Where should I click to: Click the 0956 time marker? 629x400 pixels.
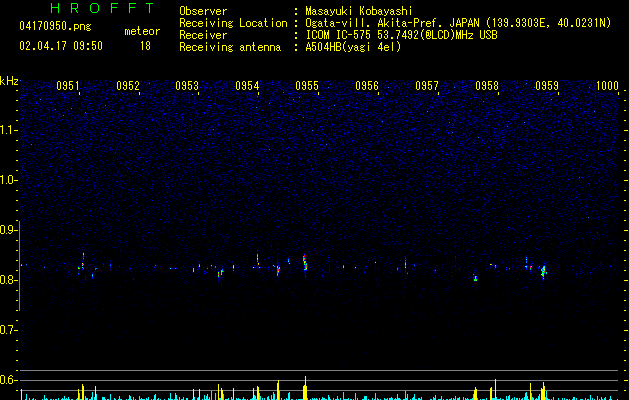367,86
